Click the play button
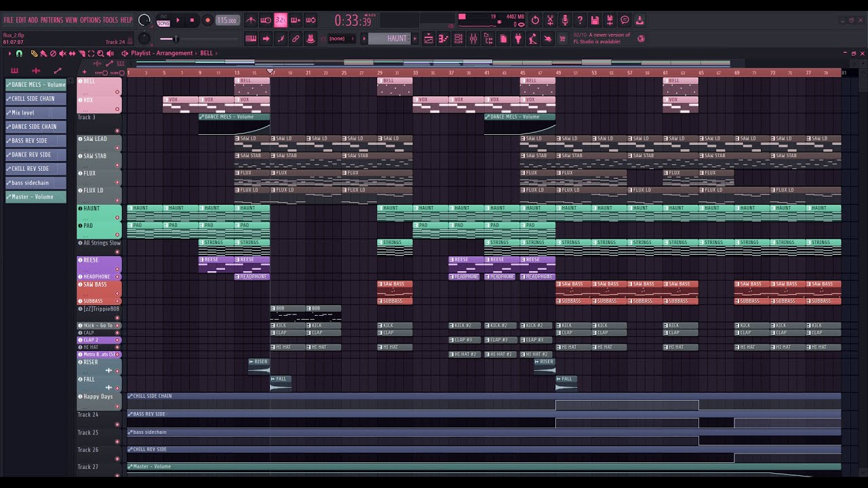Screen dimensions: 868x488 178,20
